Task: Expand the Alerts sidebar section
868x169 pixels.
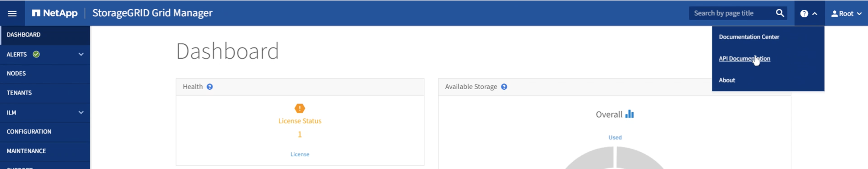Action: 81,54
